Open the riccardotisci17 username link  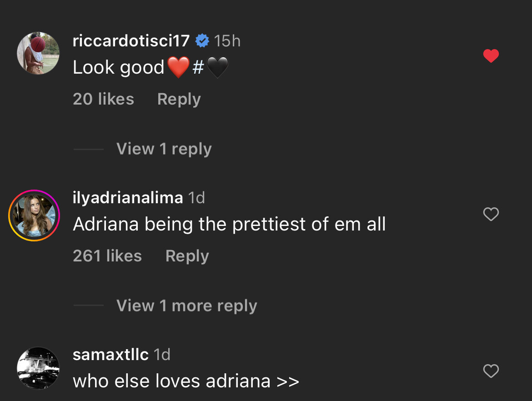pos(131,41)
